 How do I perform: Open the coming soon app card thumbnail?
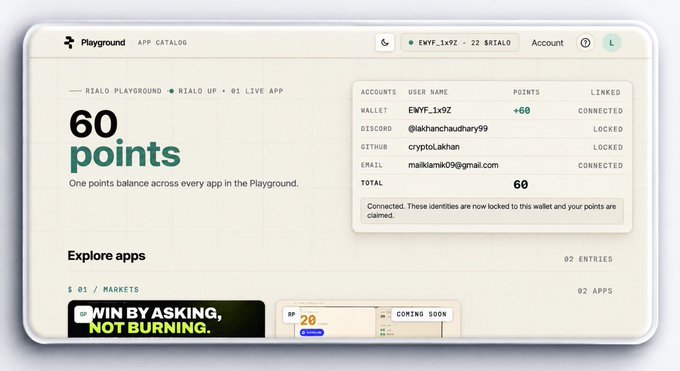tap(368, 319)
